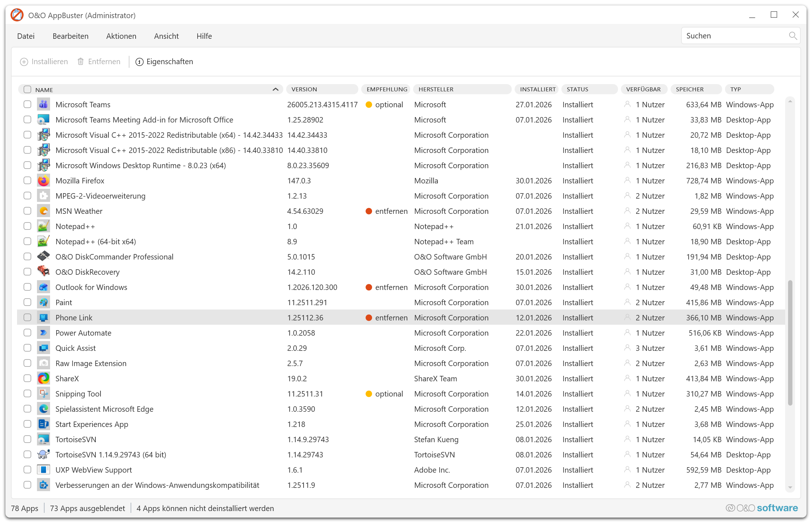Tick the Outlook for Windows checkbox
The image size is (812, 523).
tap(28, 287)
